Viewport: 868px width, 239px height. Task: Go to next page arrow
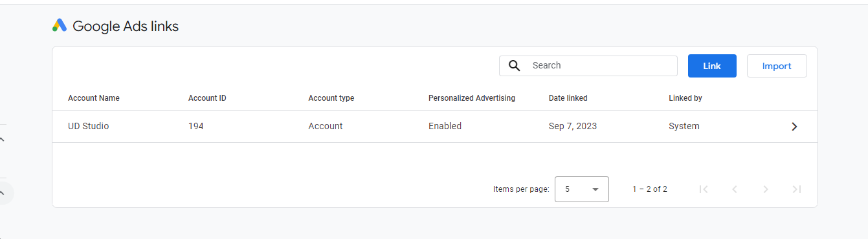click(766, 189)
